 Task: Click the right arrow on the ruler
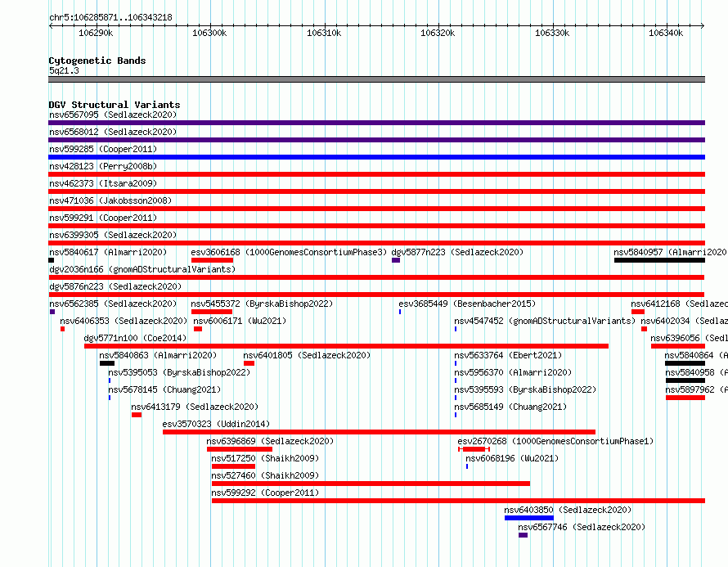(x=703, y=25)
